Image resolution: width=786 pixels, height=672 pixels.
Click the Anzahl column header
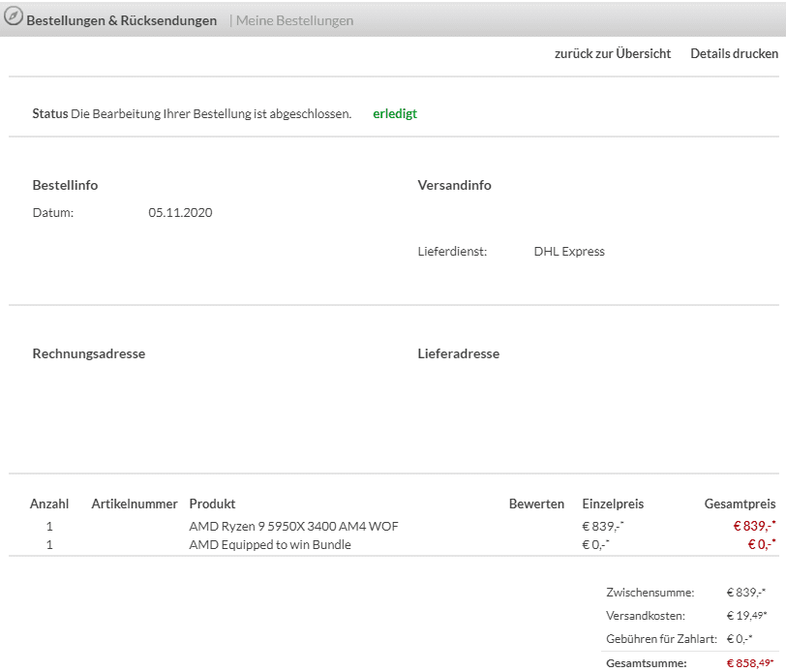(49, 504)
